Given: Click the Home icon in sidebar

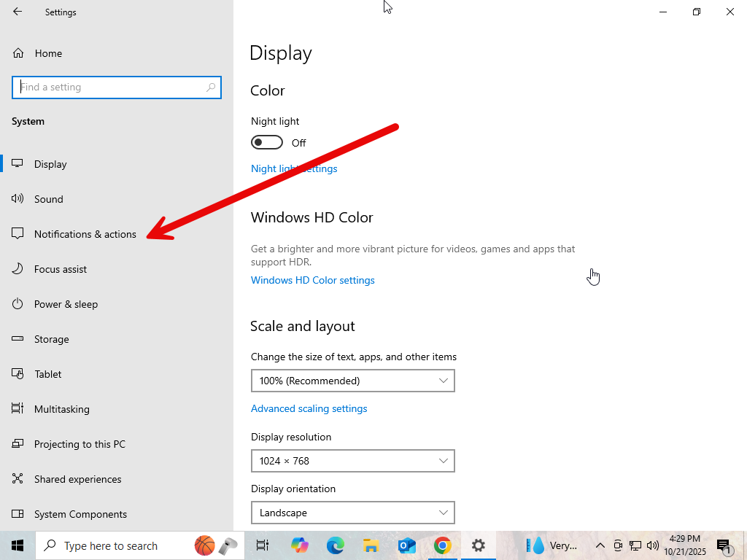Looking at the screenshot, I should (18, 53).
